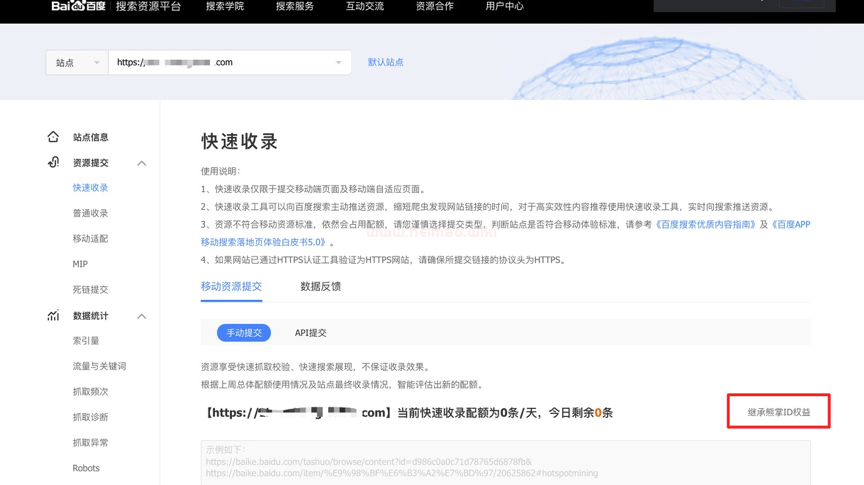Open 百度搜索优质内容指南 link
Viewport: 864px width, 485px height.
pos(705,225)
